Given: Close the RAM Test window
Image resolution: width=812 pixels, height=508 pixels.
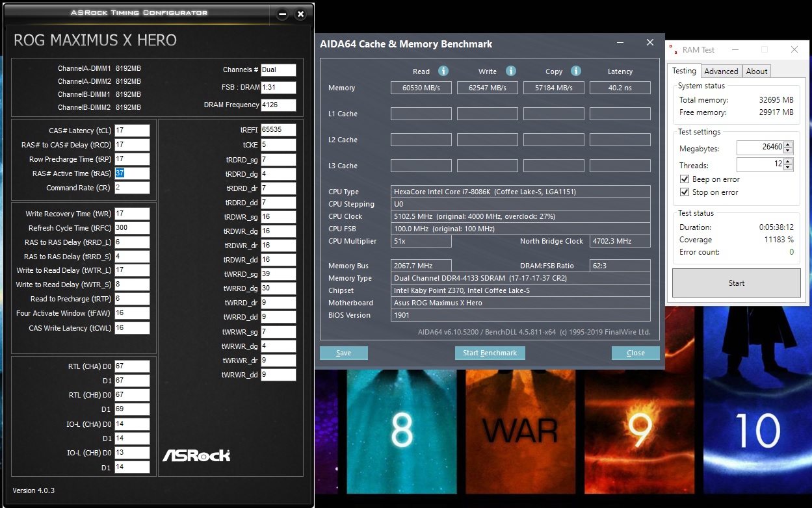Looking at the screenshot, I should pyautogui.click(x=794, y=50).
